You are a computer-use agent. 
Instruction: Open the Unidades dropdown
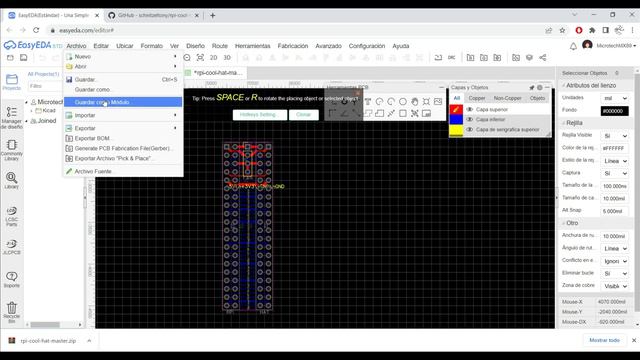614,98
